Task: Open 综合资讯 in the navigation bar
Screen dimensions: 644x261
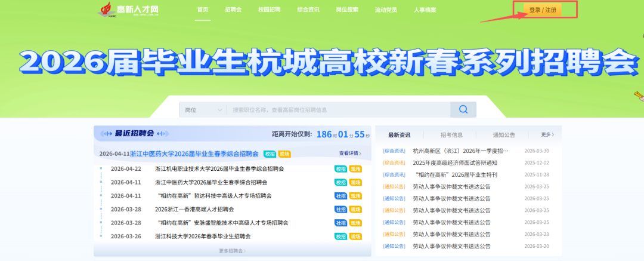Action: 308,10
